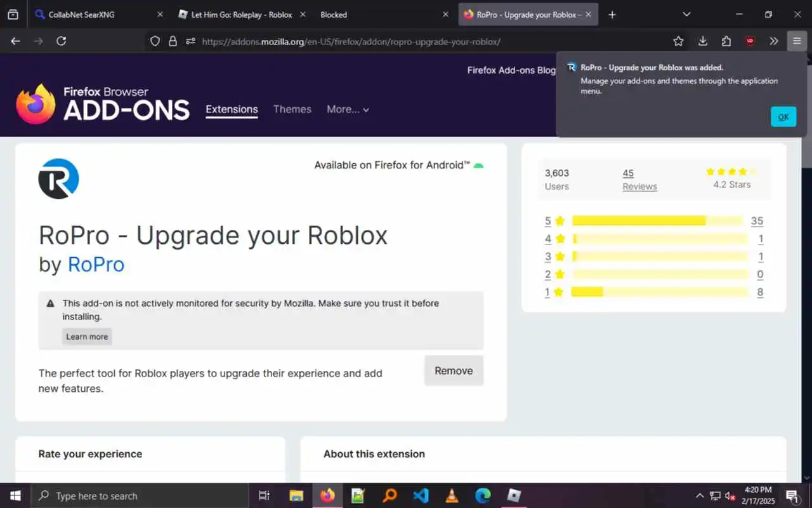The width and height of the screenshot is (812, 508).
Task: Open the Extensions section
Action: [x=232, y=109]
